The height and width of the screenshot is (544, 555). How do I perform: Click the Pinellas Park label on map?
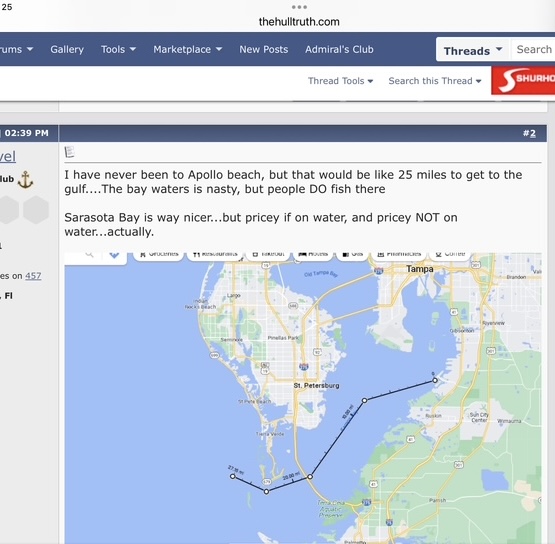pyautogui.click(x=283, y=338)
